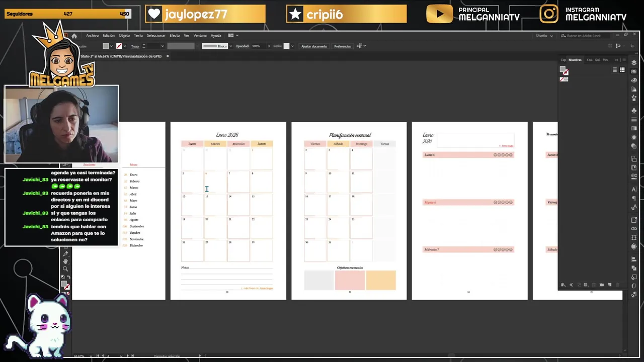The height and width of the screenshot is (362, 644).
Task: Click the Delete Swatch trash icon
Action: point(617,285)
